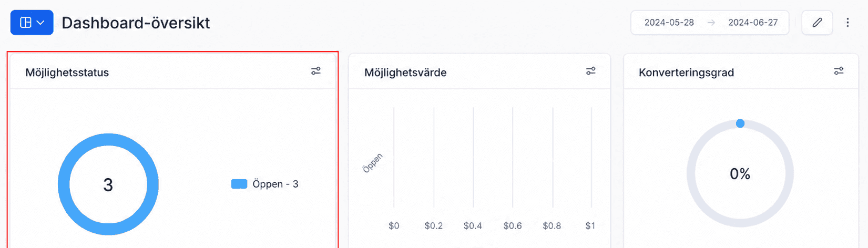Image resolution: width=868 pixels, height=248 pixels.
Task: Click the number 3 in donut center
Action: [x=108, y=185]
